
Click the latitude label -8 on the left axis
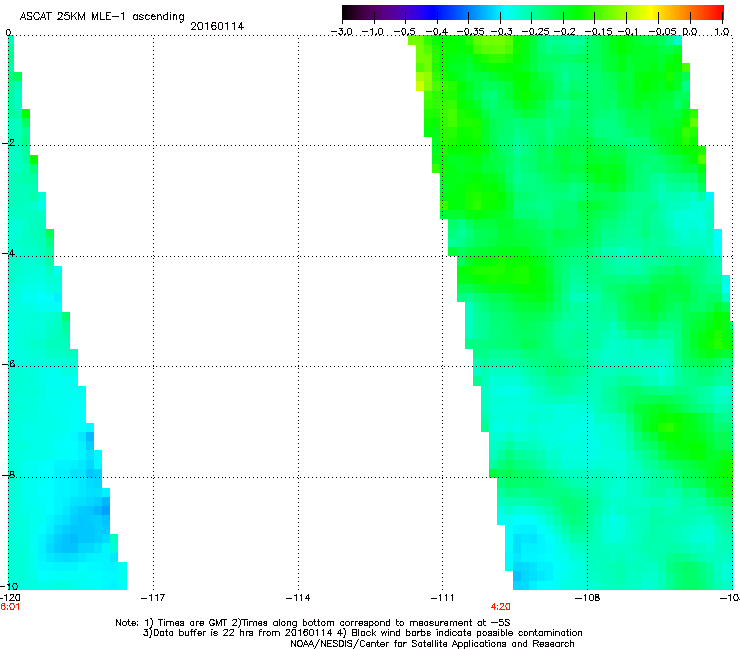tap(8, 474)
